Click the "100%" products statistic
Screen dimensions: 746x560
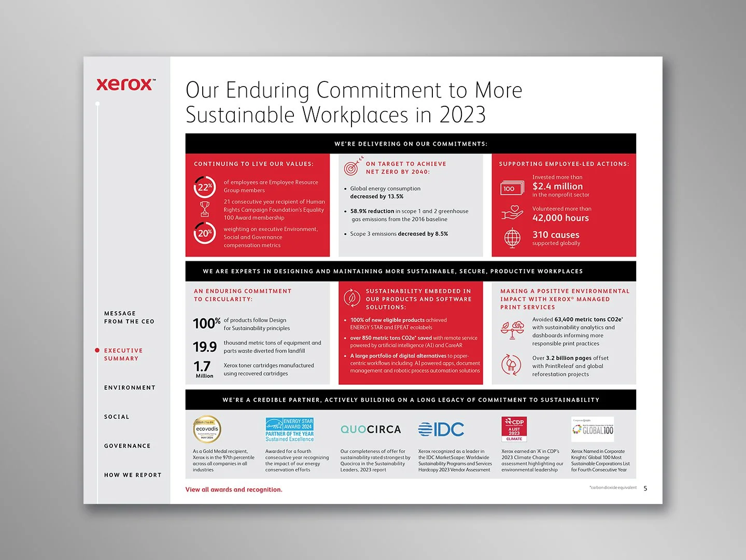point(206,324)
